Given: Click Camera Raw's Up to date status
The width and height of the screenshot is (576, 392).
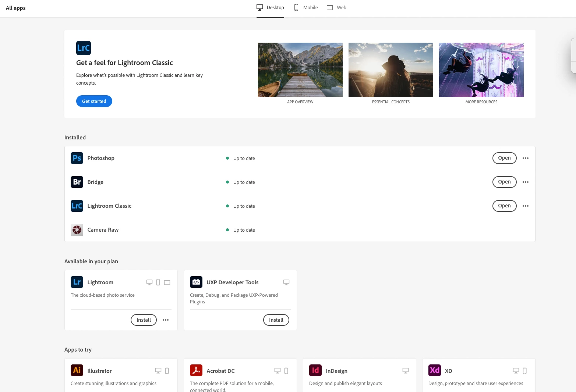Looking at the screenshot, I should (x=240, y=230).
